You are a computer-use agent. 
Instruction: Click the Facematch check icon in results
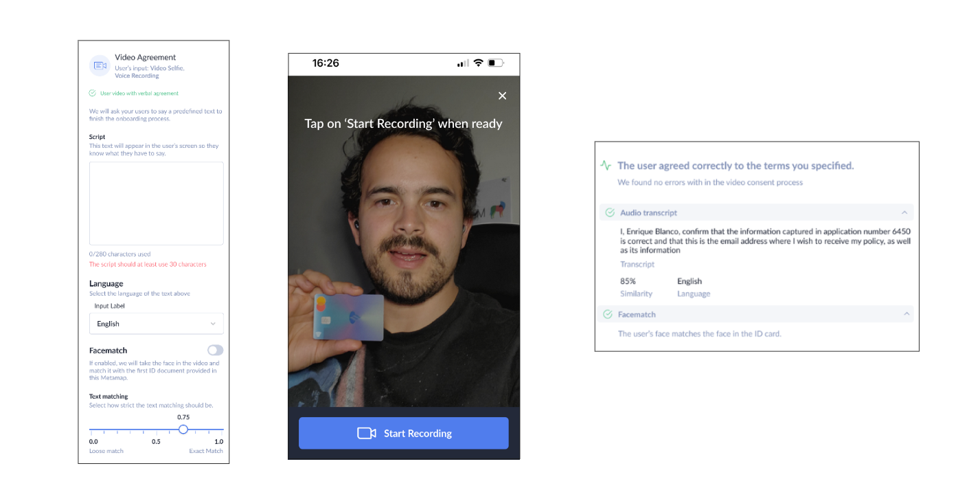pyautogui.click(x=608, y=314)
